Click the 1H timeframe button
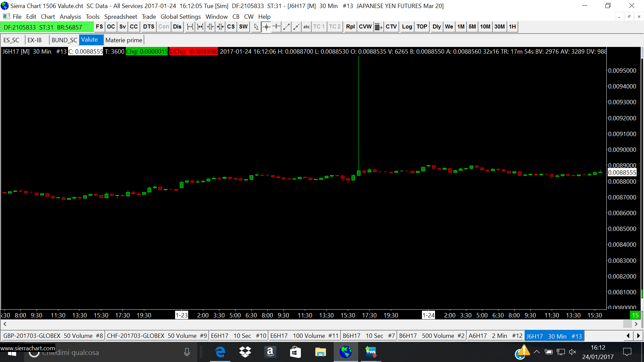 512,27
